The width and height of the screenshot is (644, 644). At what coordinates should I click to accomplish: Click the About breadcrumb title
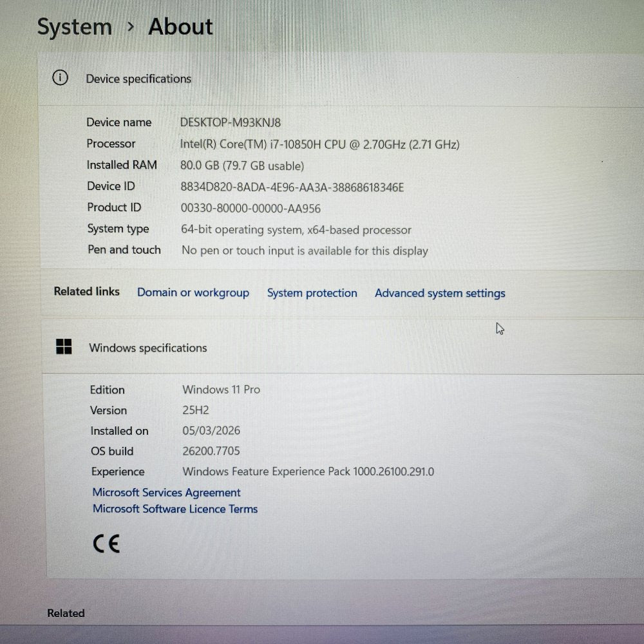(x=180, y=26)
